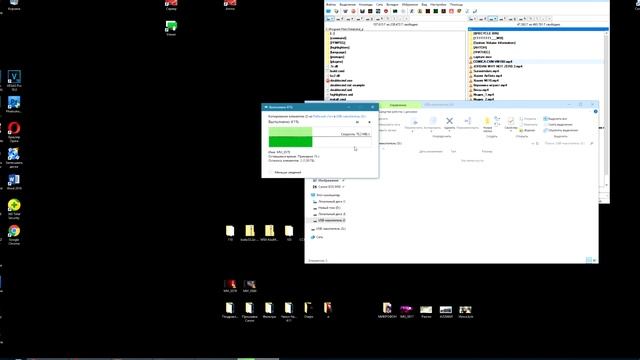Select highlighted USB drive under Этот компьютер
The image size is (640, 360).
pyautogui.click(x=329, y=220)
